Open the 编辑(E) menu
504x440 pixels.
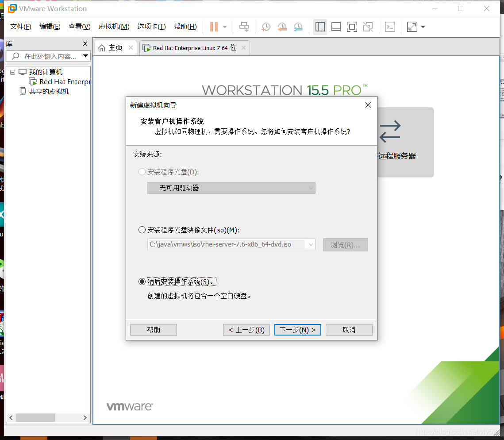pyautogui.click(x=50, y=27)
